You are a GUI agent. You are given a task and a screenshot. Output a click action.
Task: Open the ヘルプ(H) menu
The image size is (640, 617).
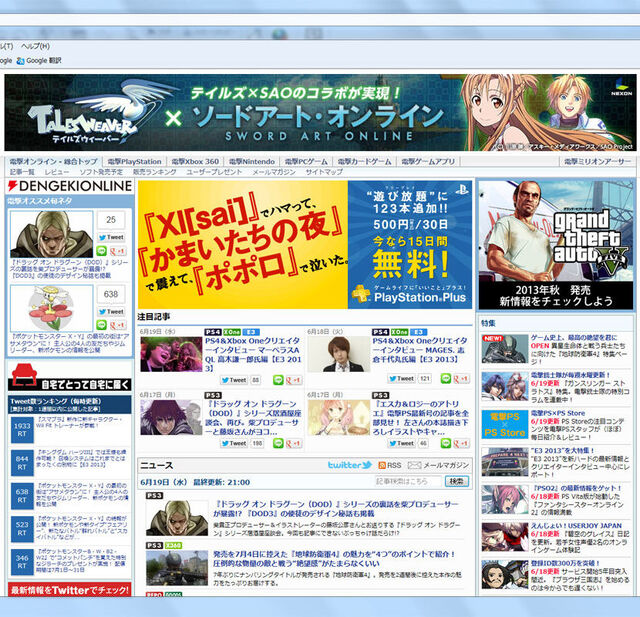(35, 46)
